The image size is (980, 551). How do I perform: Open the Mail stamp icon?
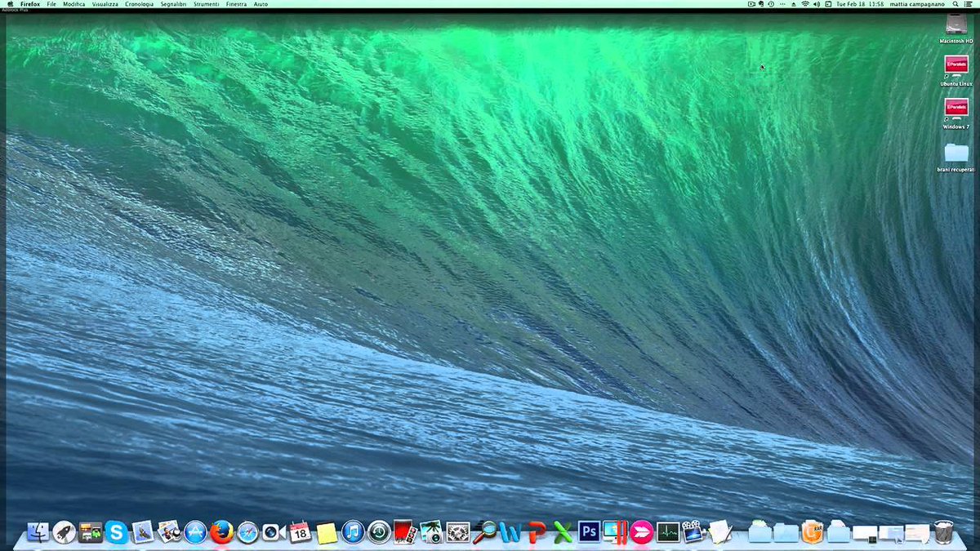(x=143, y=533)
